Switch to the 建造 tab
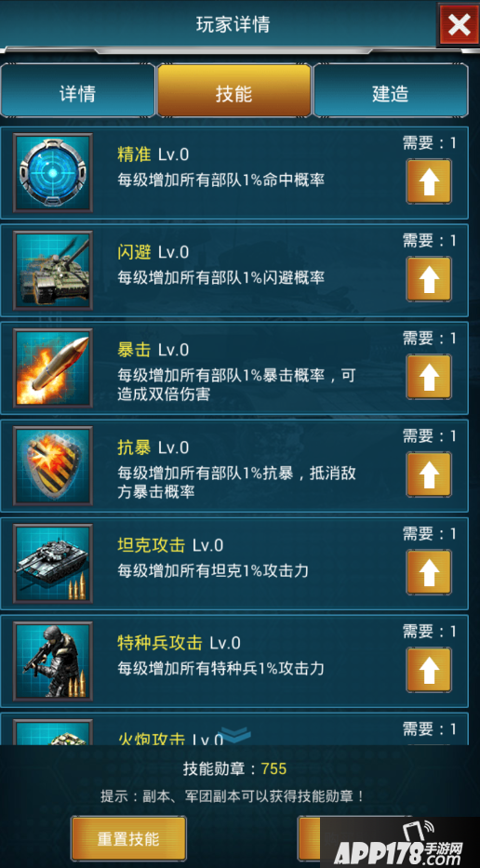The width and height of the screenshot is (480, 868). 391,91
